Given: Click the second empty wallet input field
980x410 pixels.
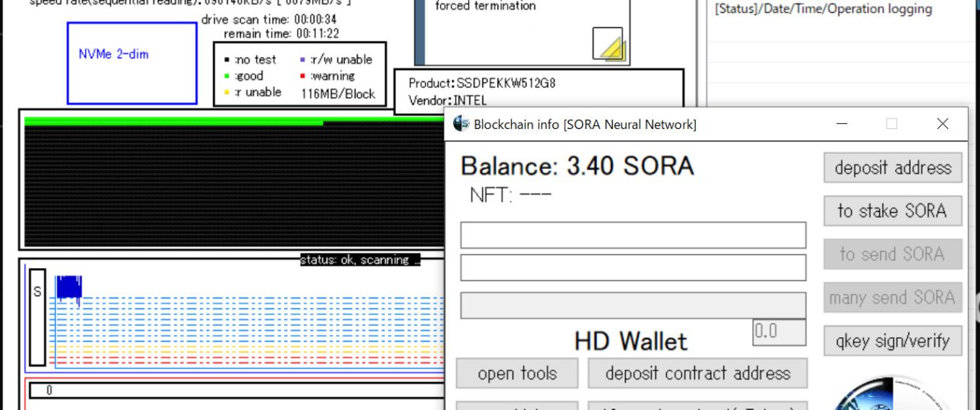Looking at the screenshot, I should coord(633,267).
